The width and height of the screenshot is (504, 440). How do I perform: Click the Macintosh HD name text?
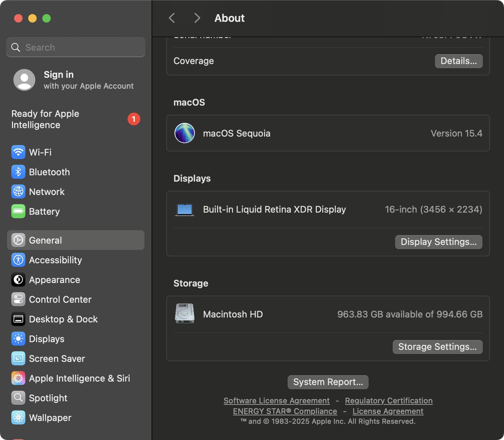(233, 314)
